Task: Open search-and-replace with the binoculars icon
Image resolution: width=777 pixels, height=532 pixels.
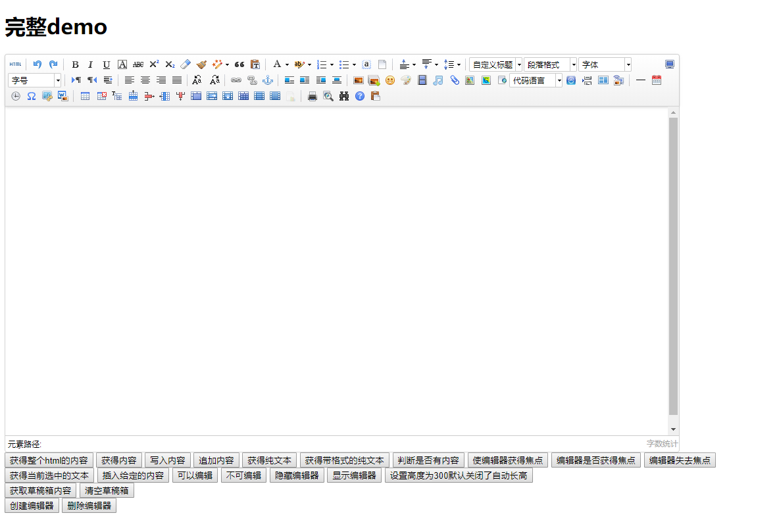Action: pyautogui.click(x=343, y=95)
